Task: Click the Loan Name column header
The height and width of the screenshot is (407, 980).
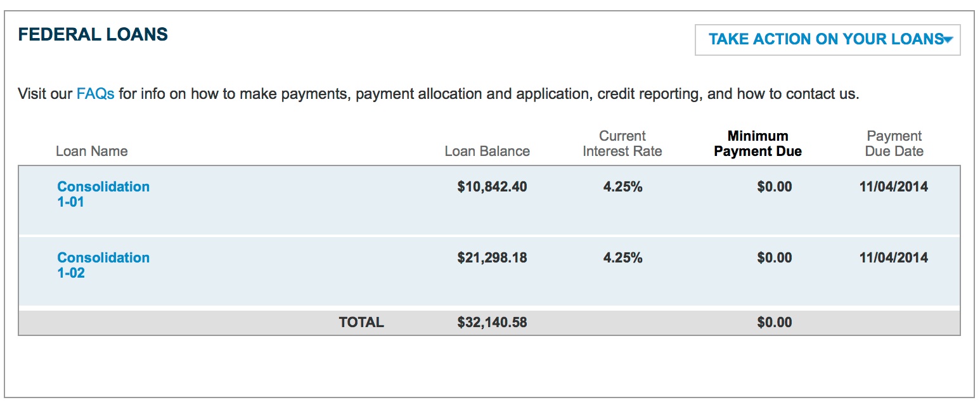Action: (x=91, y=151)
